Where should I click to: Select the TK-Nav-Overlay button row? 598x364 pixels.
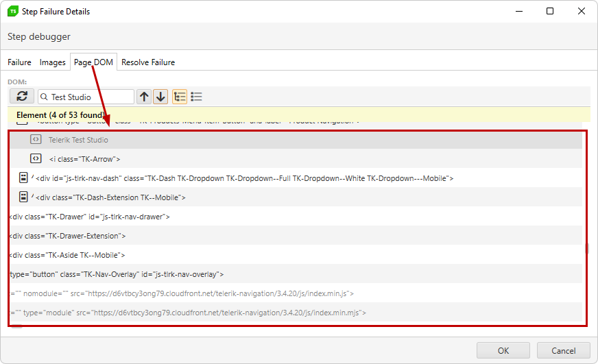(296, 274)
